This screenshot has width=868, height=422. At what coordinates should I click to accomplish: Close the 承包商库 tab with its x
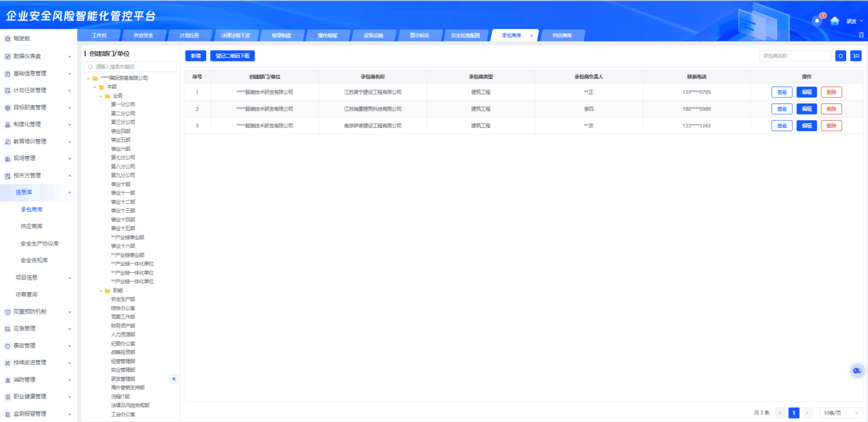pyautogui.click(x=532, y=36)
